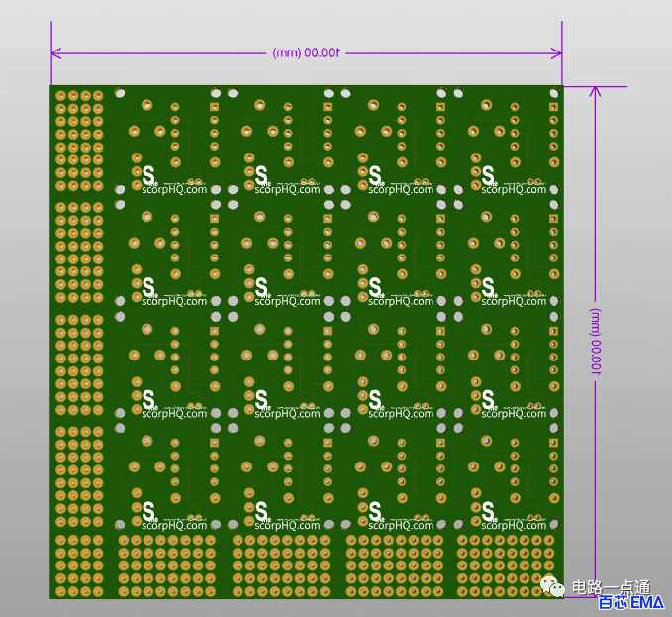Select the vertical 100.00 (mm) dimension label
The image size is (672, 617).
coord(596,342)
